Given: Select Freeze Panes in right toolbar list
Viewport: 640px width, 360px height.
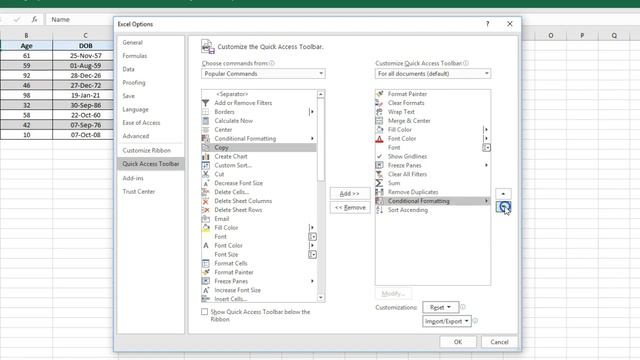Looking at the screenshot, I should [433, 165].
